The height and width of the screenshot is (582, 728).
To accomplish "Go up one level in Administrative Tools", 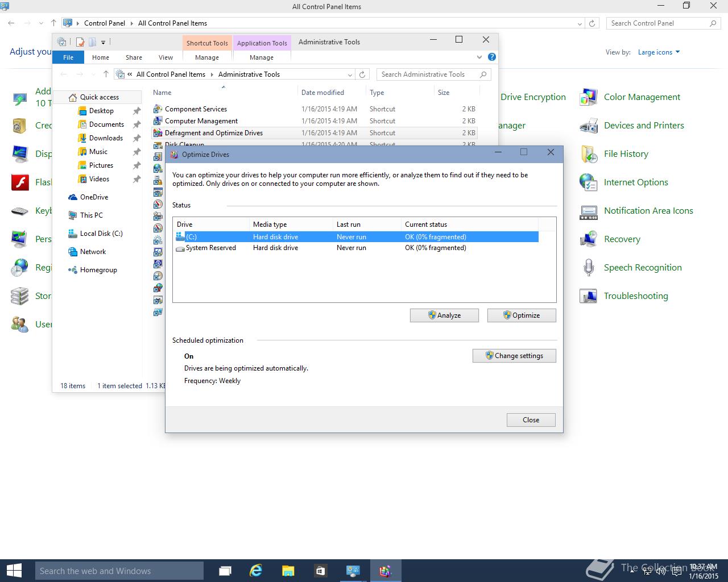I will point(106,74).
